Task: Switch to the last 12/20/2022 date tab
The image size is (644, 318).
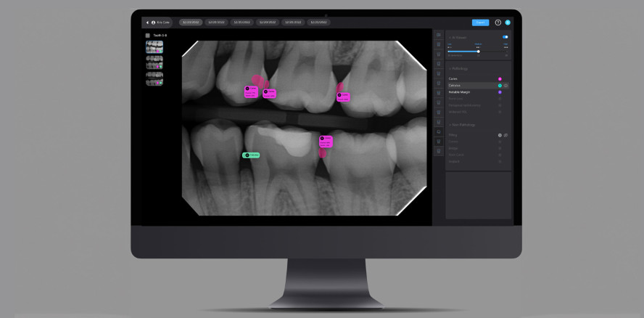Action: point(318,23)
